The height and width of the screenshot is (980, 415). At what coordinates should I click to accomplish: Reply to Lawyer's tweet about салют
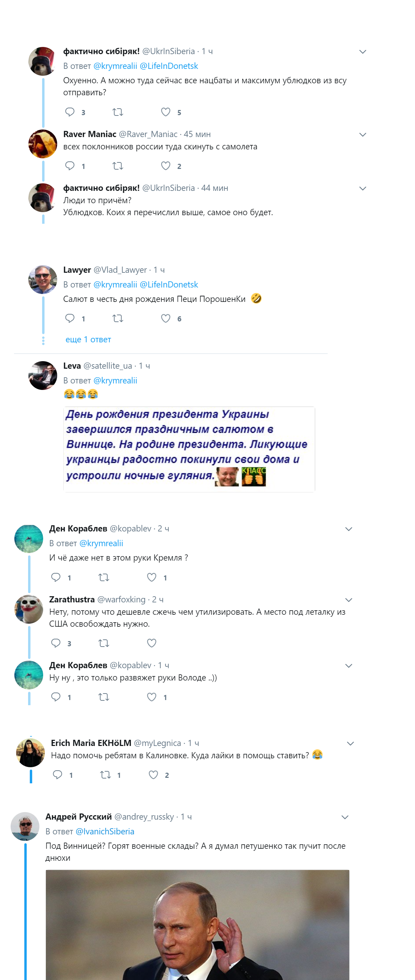tap(70, 318)
